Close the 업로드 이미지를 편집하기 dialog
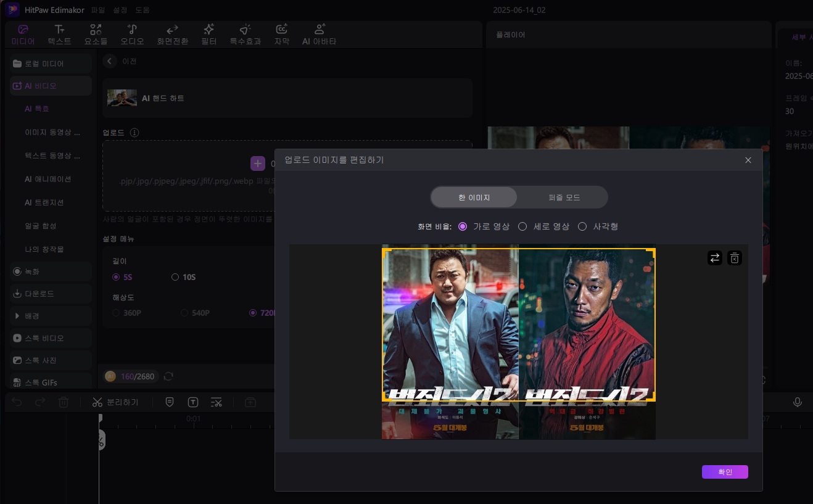 coord(748,160)
